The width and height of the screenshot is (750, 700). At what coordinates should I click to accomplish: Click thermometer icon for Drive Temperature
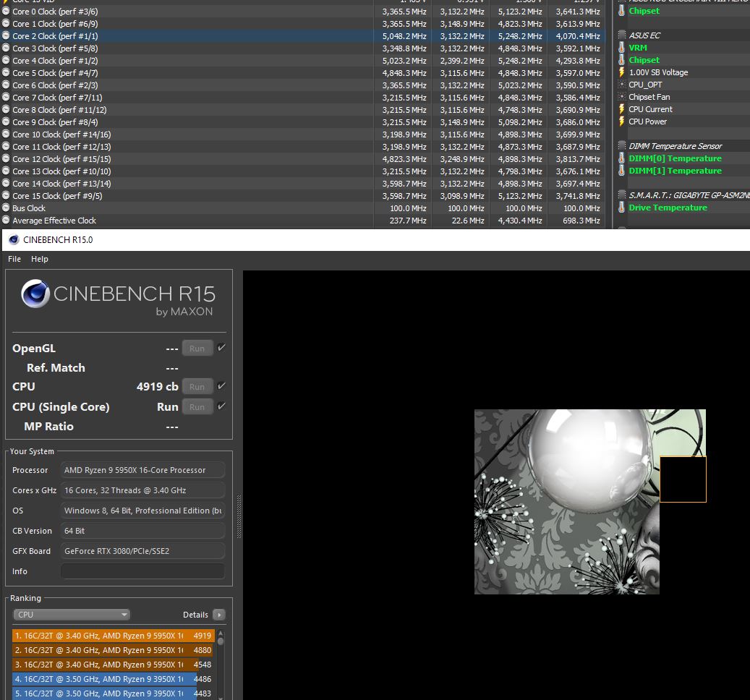621,208
